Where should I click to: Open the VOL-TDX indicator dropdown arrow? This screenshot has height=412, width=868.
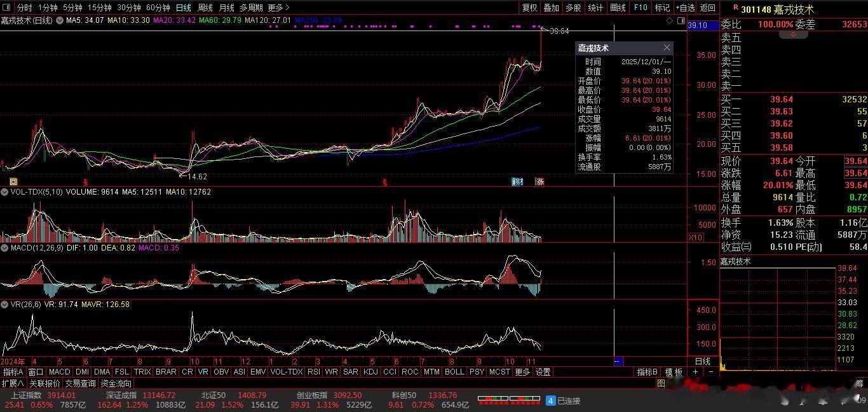click(5, 191)
